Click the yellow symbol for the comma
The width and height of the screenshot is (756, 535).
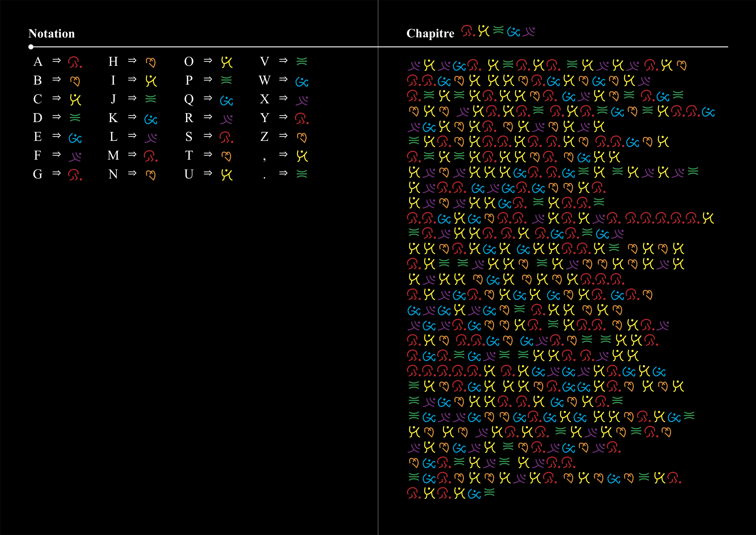click(x=302, y=156)
